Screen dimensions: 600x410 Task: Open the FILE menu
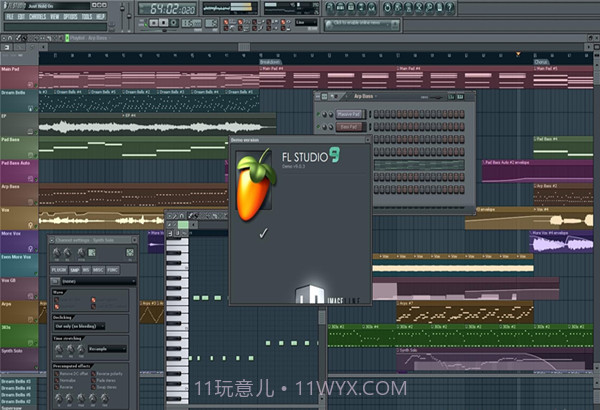pyautogui.click(x=10, y=16)
